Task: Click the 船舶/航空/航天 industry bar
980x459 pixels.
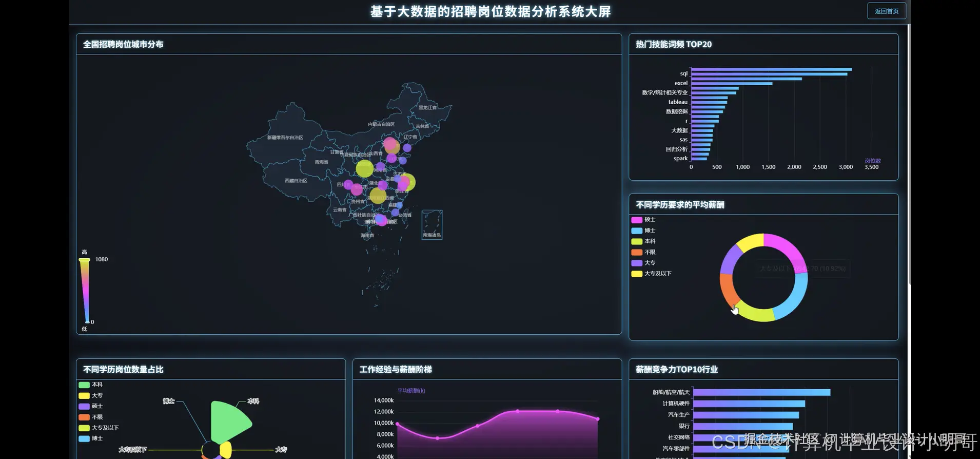Action: [761, 392]
